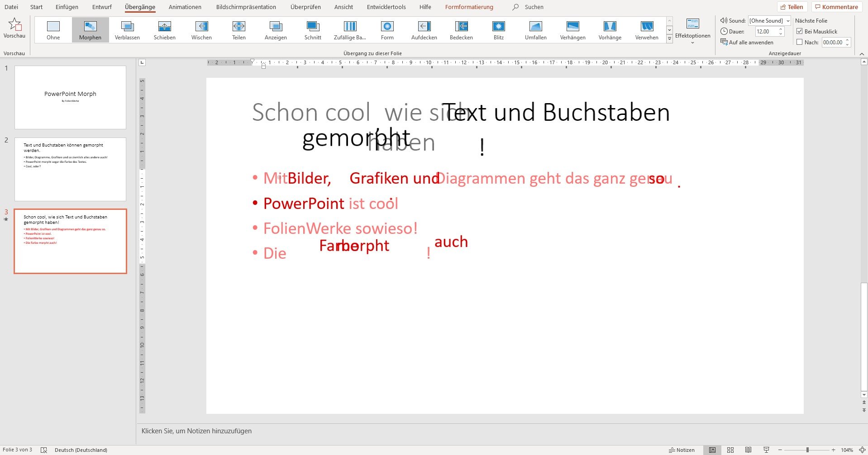Viewport: 868px width, 455px height.
Task: Open the Bildschirmpräsentation tab
Action: coord(246,7)
